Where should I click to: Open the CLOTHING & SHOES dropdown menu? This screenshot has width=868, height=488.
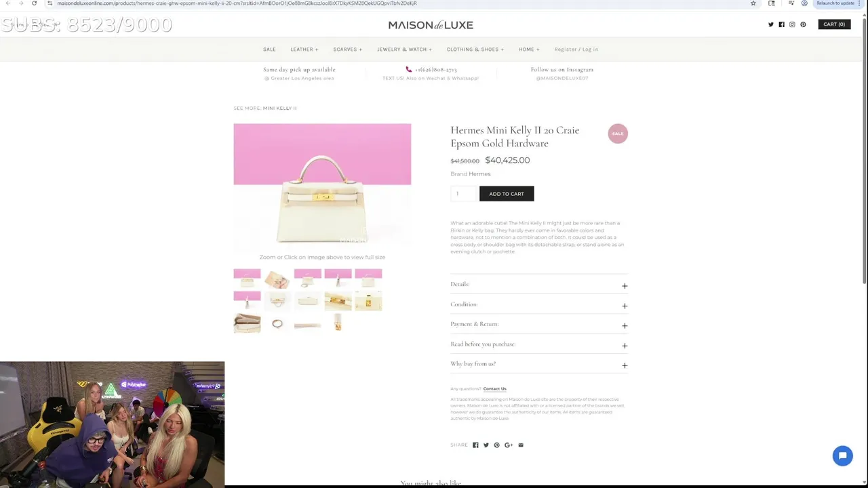tap(475, 49)
